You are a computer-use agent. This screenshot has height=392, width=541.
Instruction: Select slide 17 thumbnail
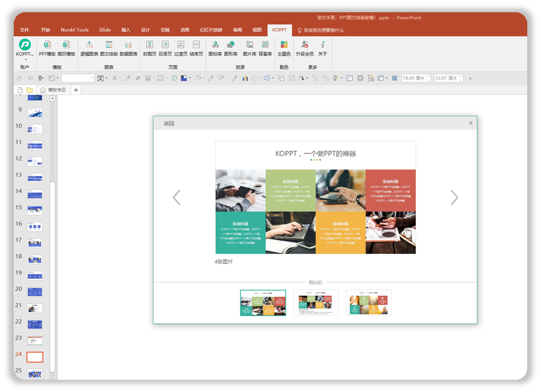[35, 243]
